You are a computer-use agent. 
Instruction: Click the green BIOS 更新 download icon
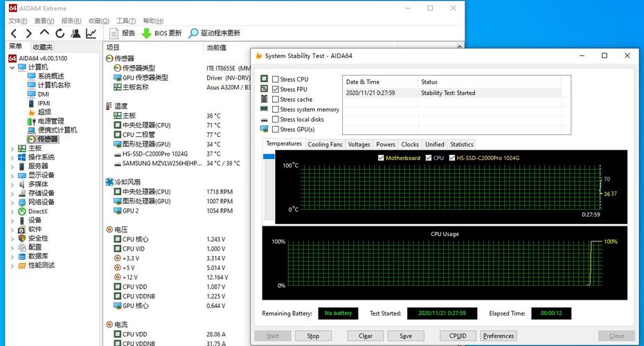(147, 33)
